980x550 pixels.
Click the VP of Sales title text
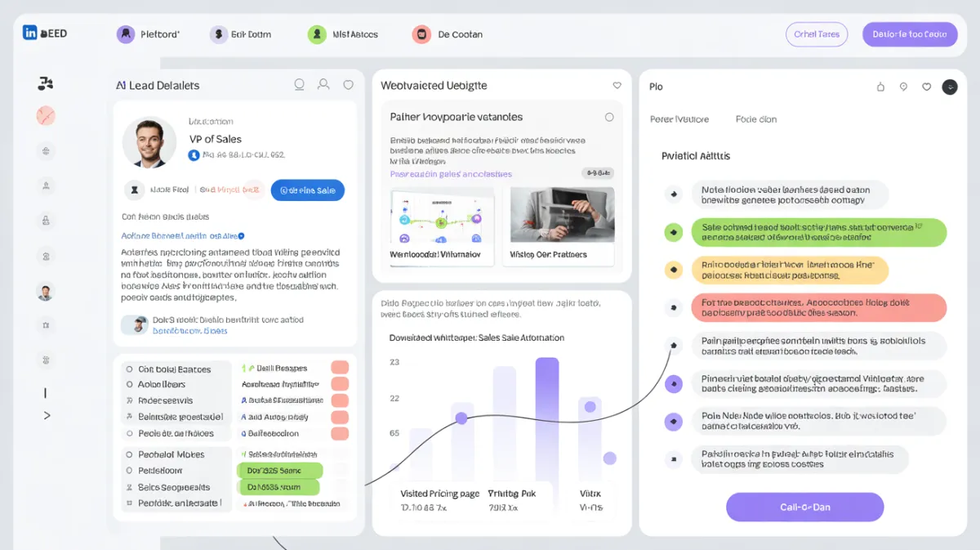coord(216,139)
